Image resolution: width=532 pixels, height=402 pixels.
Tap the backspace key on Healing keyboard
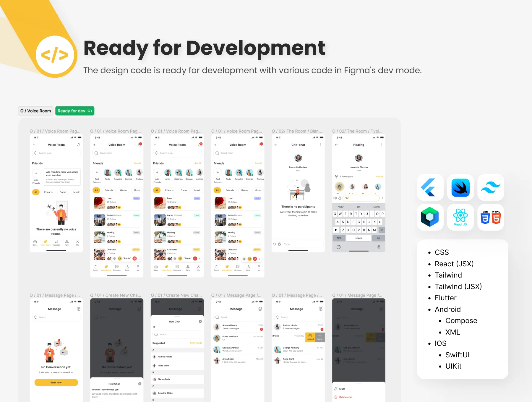pos(382,230)
